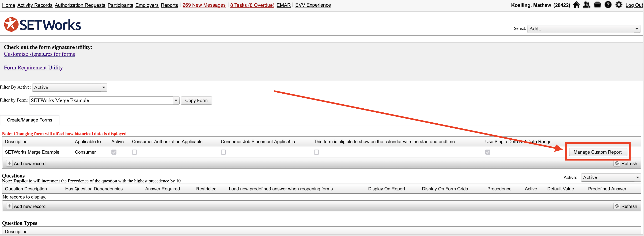Viewport: 644px width, 236px height.
Task: Toggle Consumer Authorization Applicable checkbox
Action: point(134,152)
